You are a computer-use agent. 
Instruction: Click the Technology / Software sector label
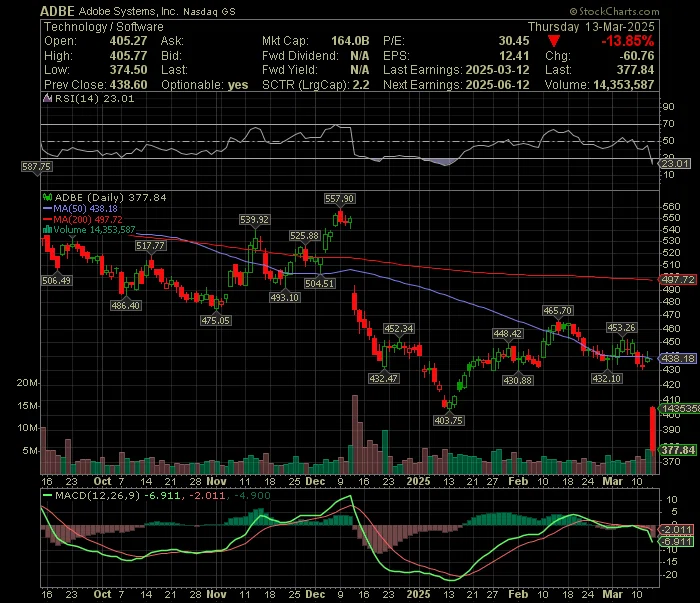[104, 27]
